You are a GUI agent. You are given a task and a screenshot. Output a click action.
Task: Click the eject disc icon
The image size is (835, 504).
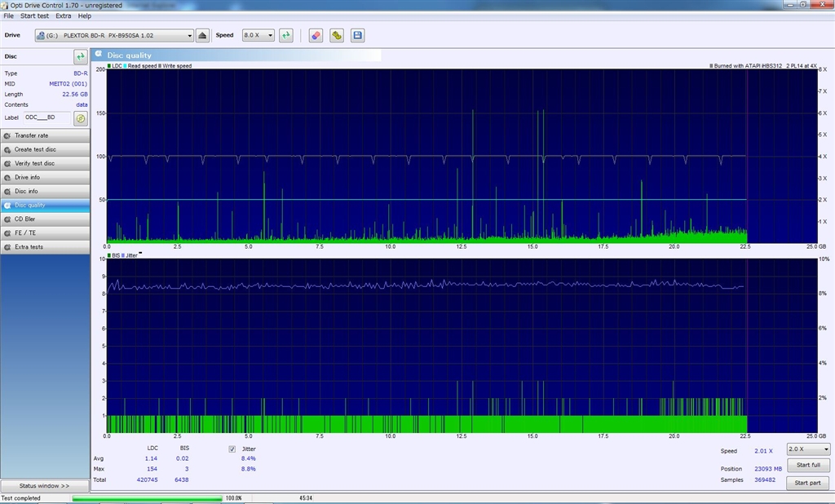coord(202,35)
